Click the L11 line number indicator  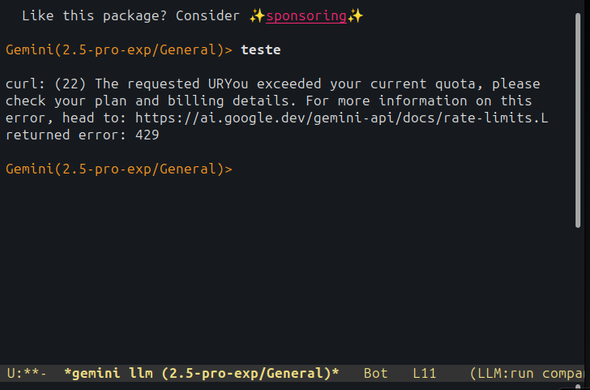click(424, 373)
